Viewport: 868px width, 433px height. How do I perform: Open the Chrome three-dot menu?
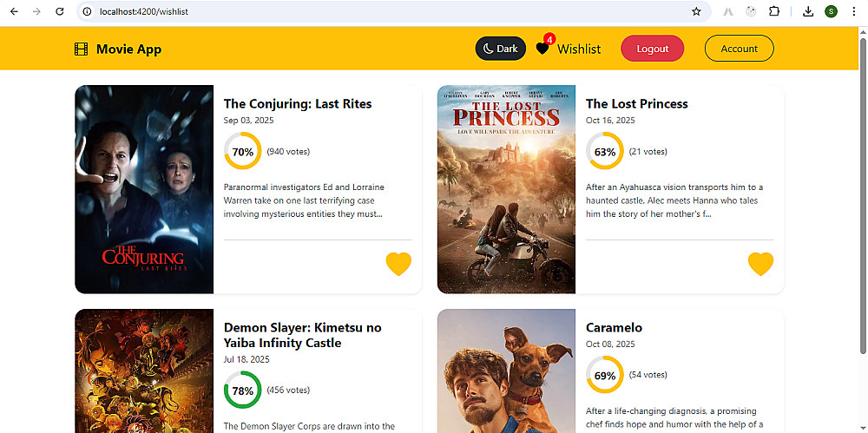click(x=853, y=11)
